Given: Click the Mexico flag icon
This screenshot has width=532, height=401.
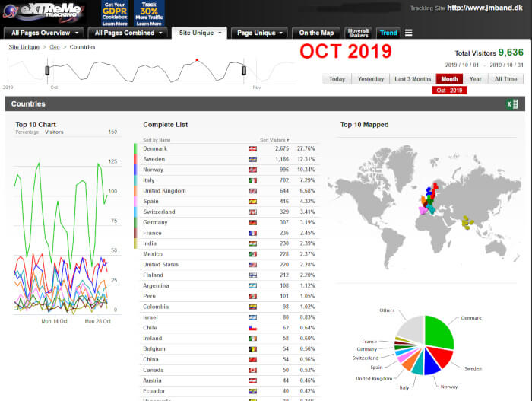Looking at the screenshot, I should (253, 254).
